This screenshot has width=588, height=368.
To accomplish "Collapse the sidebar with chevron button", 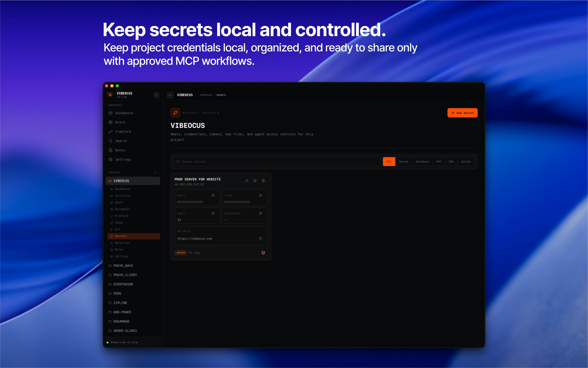I will tap(156, 95).
